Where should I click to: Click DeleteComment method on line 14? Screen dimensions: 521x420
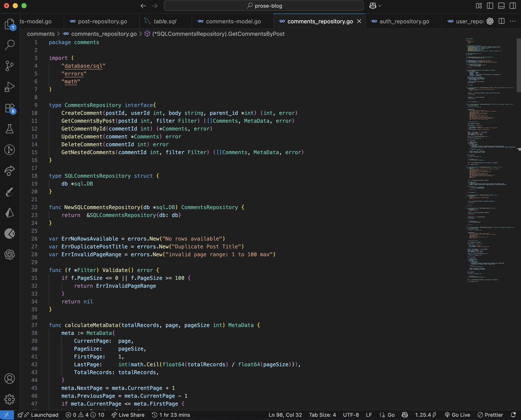82,144
